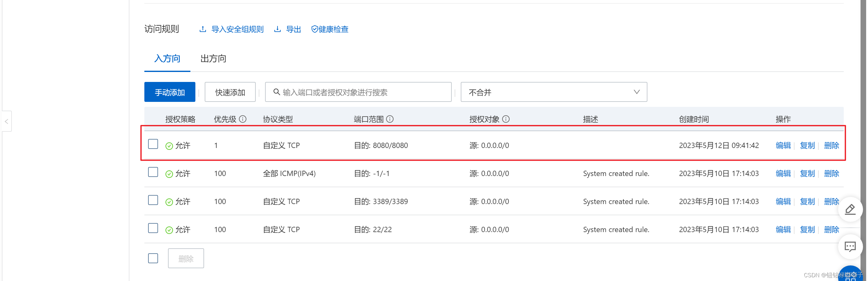The image size is (868, 281).
Task: Select the checkbox for the 8080/8080 rule
Action: pos(153,144)
